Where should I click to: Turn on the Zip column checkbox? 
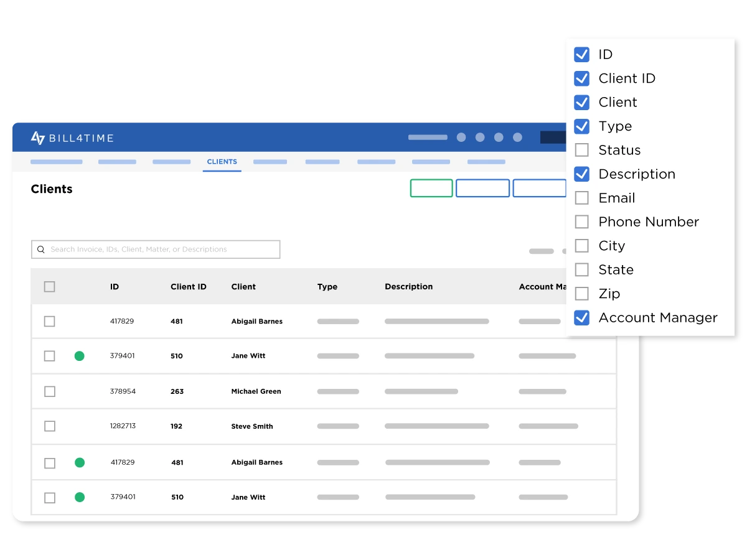(581, 294)
